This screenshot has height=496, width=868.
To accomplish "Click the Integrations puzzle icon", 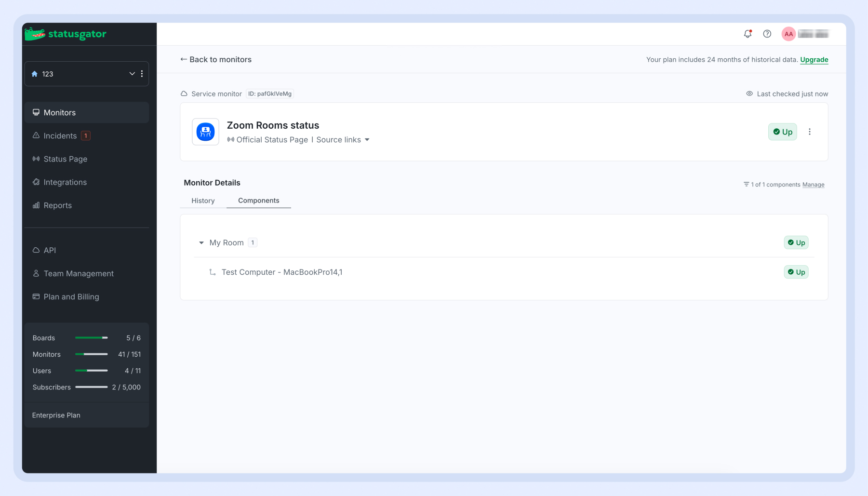I will 36,182.
